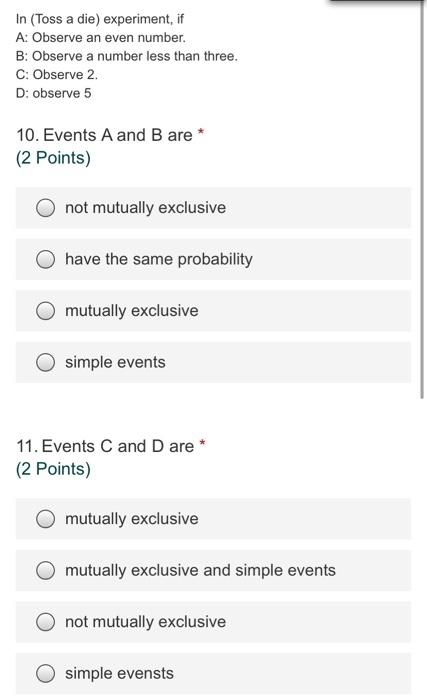This screenshot has height=700, width=427.
Task: Choose 'have the same probability' radio button
Action: [x=46, y=259]
